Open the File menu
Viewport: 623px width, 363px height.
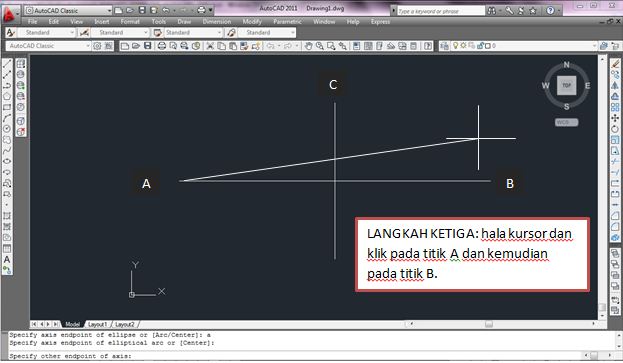click(33, 21)
